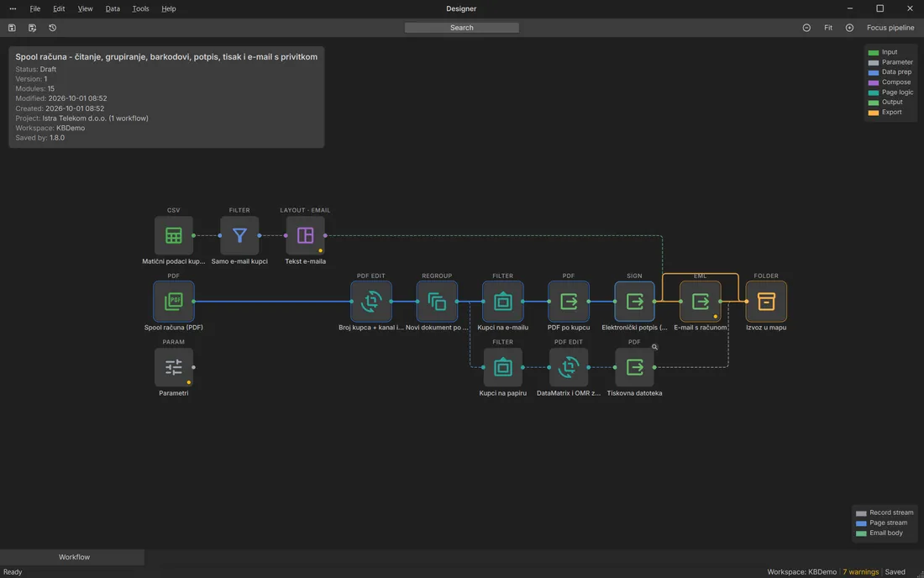Select the 'Tekst e-maila' layout node

pos(305,236)
